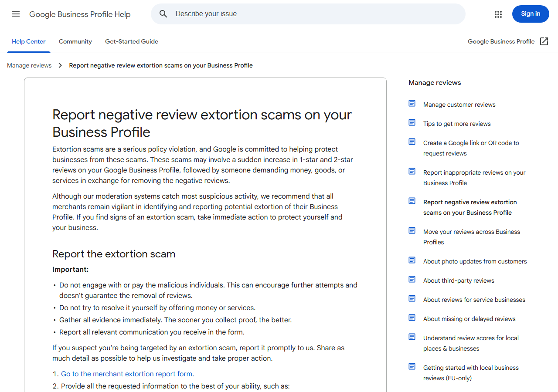Click the Report the extortion scam heading

point(114,254)
